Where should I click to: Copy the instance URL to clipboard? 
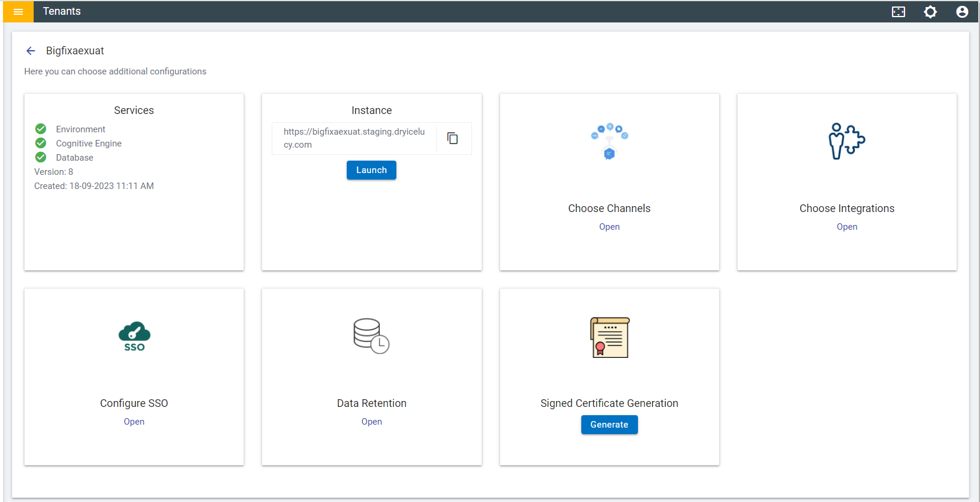click(452, 138)
